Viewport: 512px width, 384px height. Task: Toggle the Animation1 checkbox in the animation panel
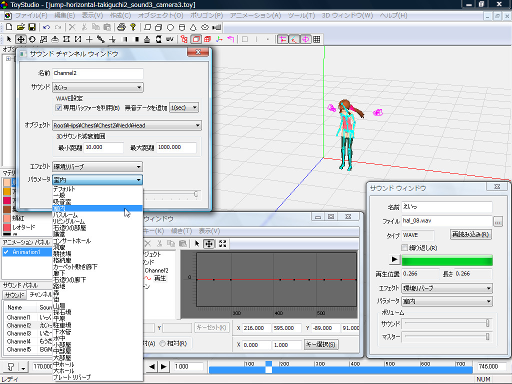click(6, 252)
